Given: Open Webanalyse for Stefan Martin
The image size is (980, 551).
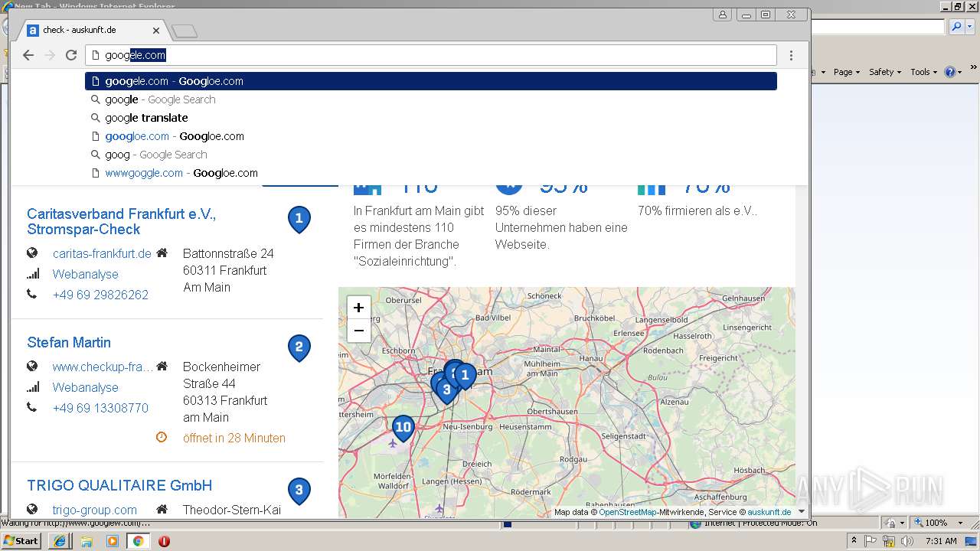Looking at the screenshot, I should pos(85,387).
